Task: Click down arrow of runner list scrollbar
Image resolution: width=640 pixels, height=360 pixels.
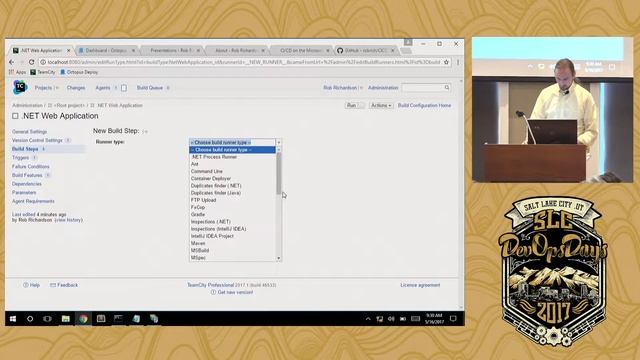Action: point(279,258)
